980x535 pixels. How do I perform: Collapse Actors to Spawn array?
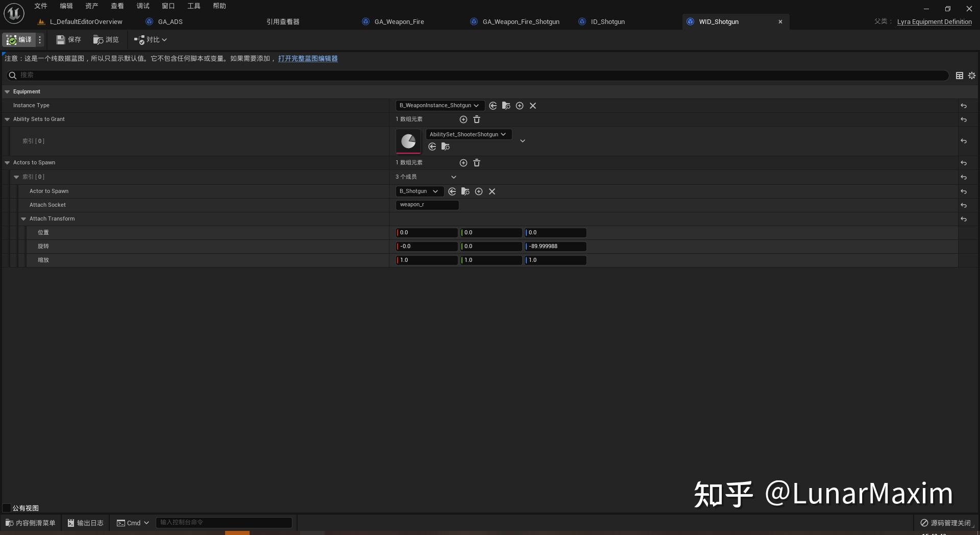point(7,163)
